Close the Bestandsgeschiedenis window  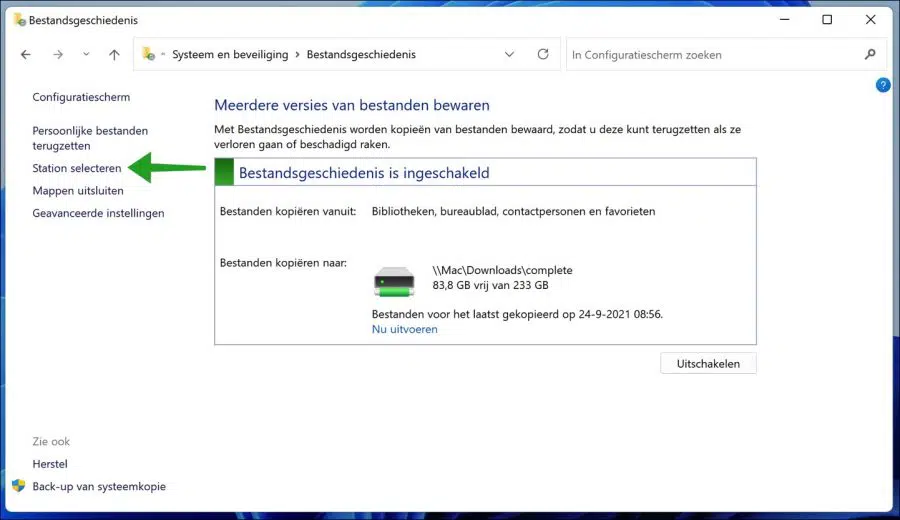(x=870, y=20)
